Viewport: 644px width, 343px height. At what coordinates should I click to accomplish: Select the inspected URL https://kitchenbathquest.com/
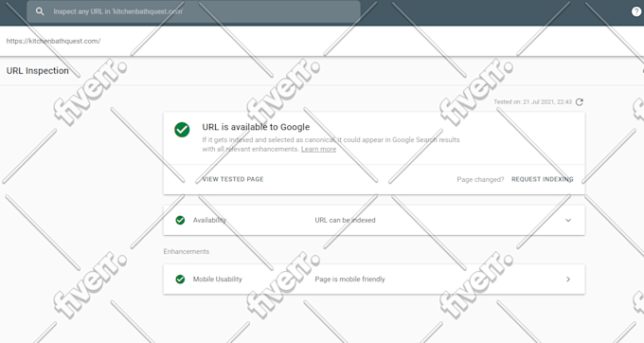(x=53, y=41)
